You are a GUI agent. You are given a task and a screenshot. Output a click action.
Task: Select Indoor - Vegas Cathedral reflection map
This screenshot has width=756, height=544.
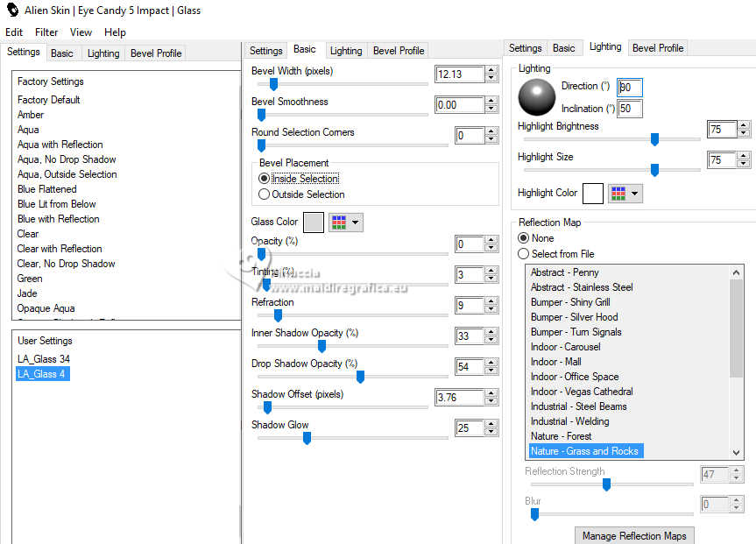click(582, 392)
